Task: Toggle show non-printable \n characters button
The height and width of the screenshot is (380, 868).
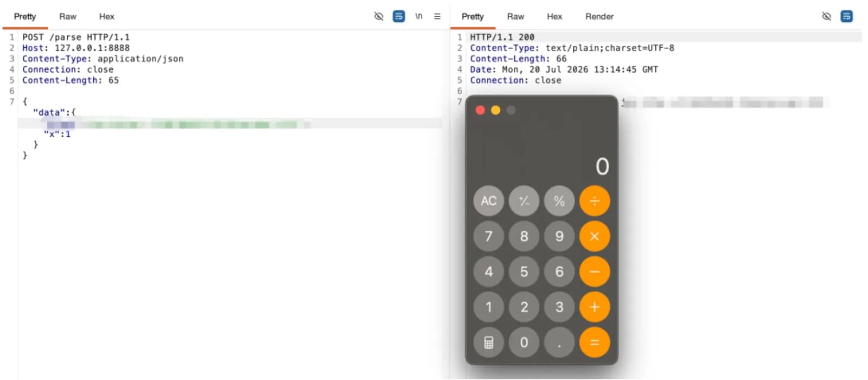Action: (x=419, y=16)
